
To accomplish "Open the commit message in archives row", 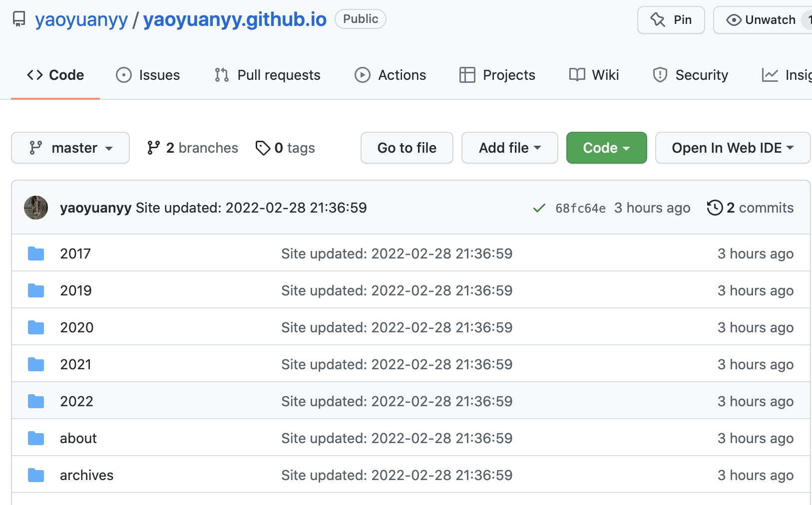I will click(397, 475).
